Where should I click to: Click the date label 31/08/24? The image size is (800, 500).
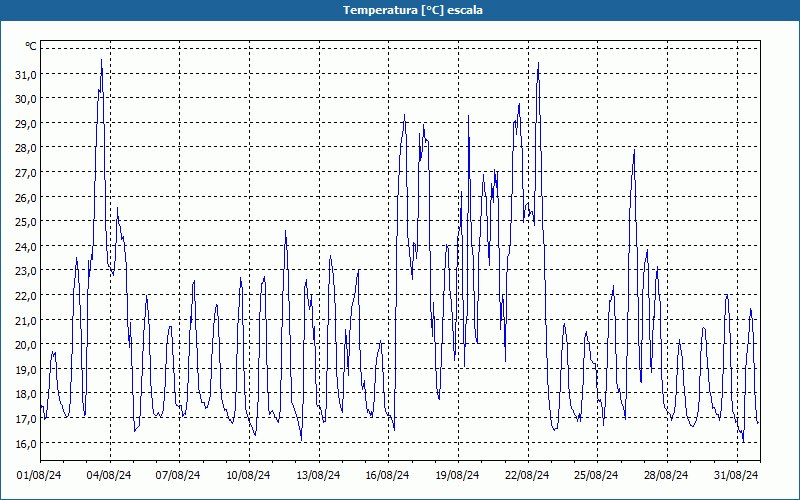coord(736,475)
